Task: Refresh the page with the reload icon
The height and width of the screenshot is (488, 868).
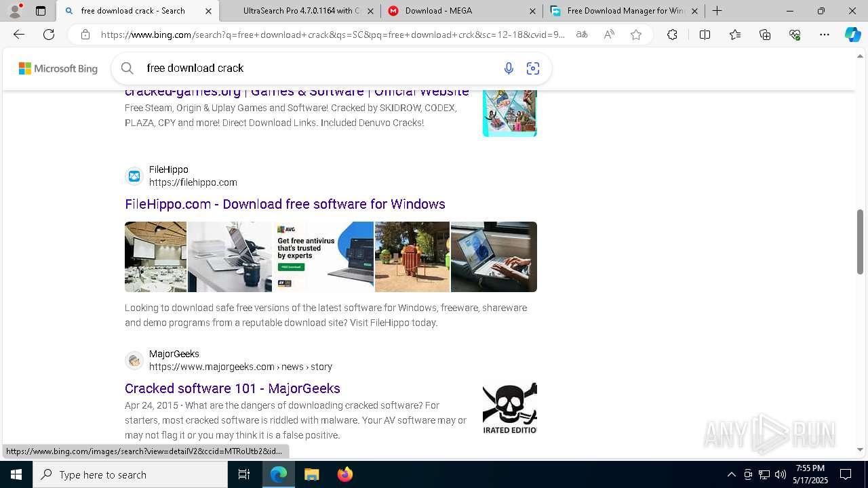Action: (49, 35)
